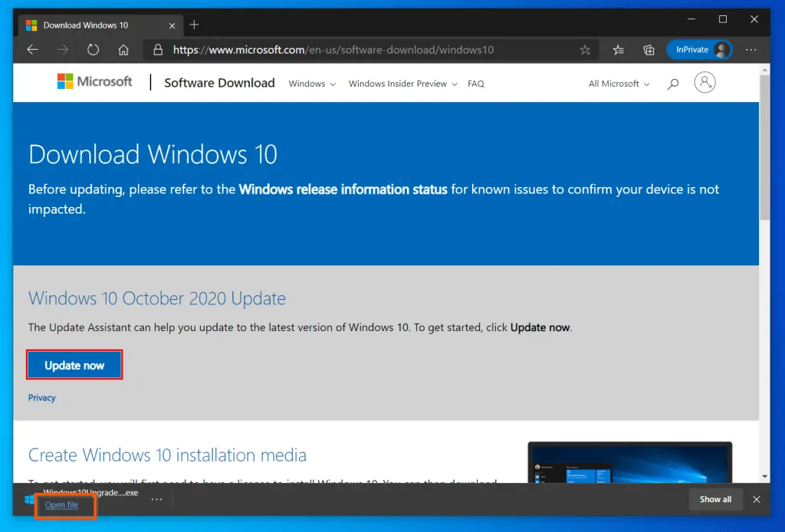Minimize the Edge browser window
The image size is (785, 532).
point(691,19)
